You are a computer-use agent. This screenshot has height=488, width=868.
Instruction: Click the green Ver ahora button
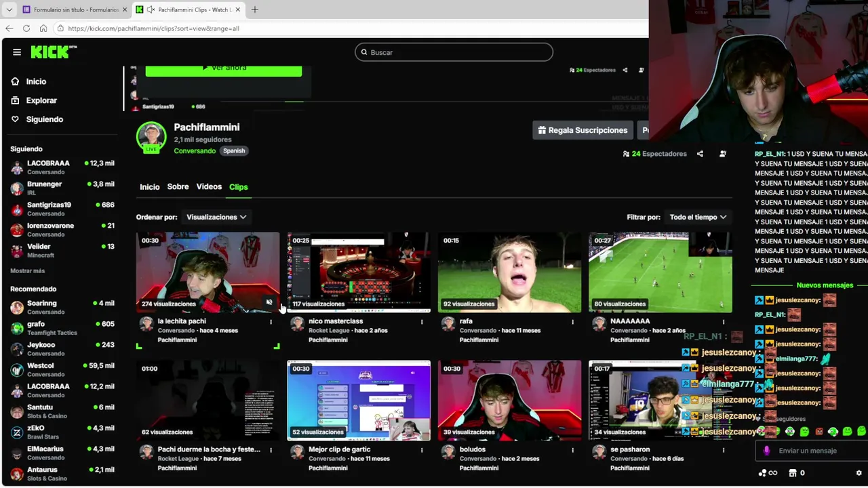click(x=224, y=70)
